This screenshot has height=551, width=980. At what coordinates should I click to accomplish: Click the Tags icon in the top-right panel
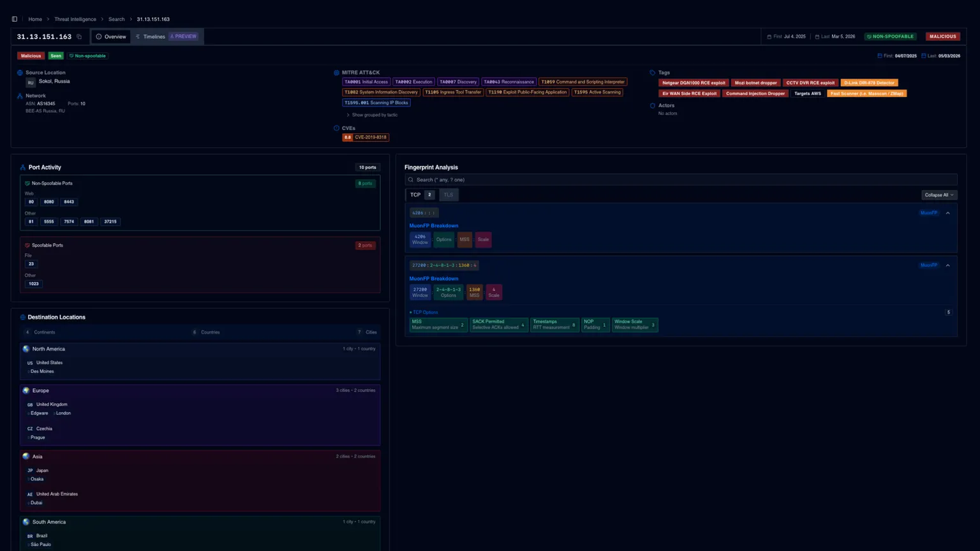click(653, 72)
